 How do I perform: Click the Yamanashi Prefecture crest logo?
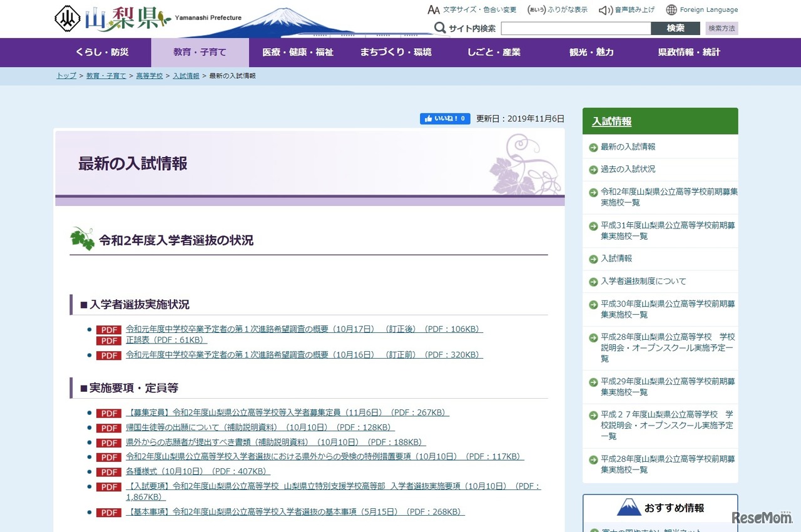click(x=69, y=18)
